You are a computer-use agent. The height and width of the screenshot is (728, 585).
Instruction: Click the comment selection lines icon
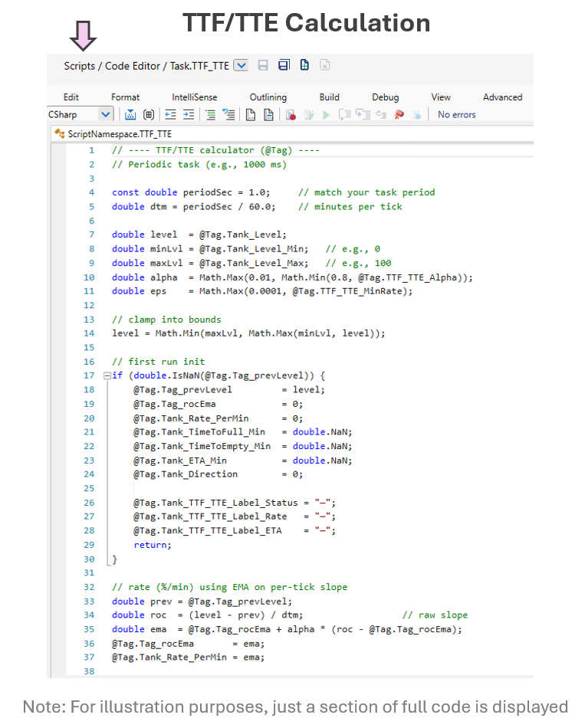210,115
